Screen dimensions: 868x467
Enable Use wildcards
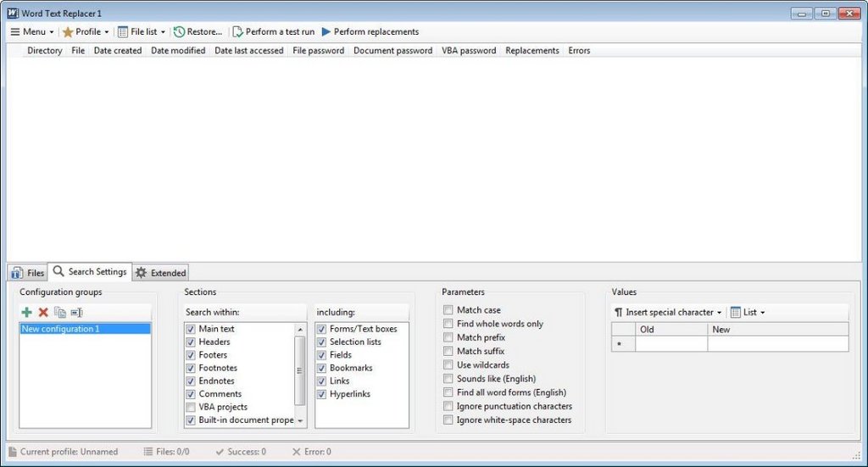(448, 364)
